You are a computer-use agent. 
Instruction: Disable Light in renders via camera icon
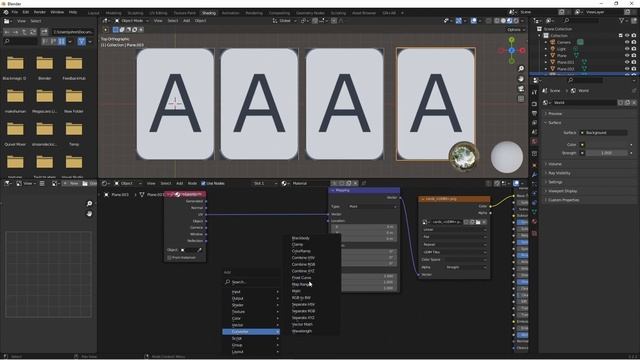634,49
